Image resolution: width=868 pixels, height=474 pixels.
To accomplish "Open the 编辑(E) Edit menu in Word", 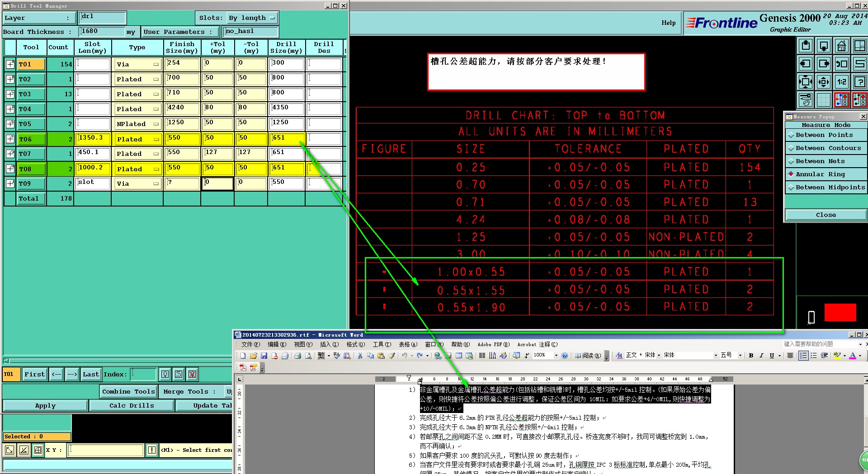I will pos(277,344).
